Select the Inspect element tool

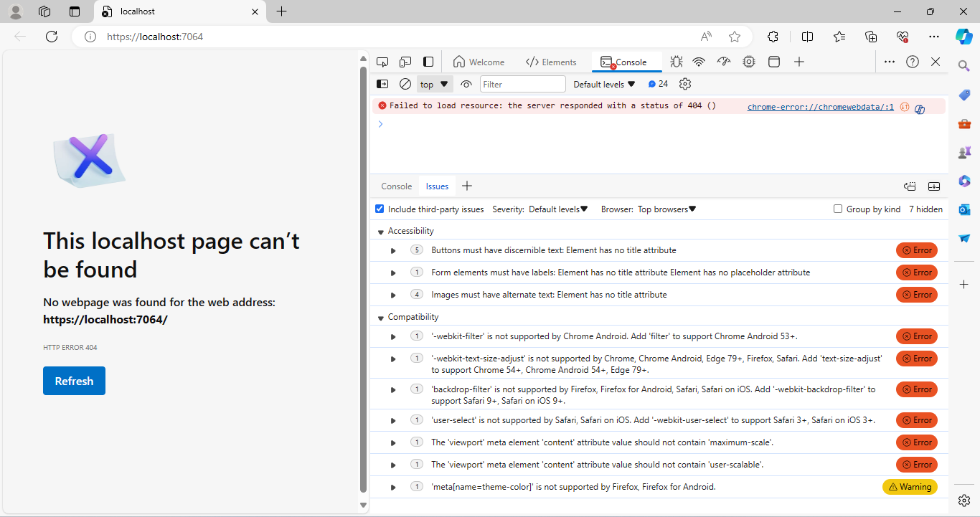pyautogui.click(x=382, y=62)
